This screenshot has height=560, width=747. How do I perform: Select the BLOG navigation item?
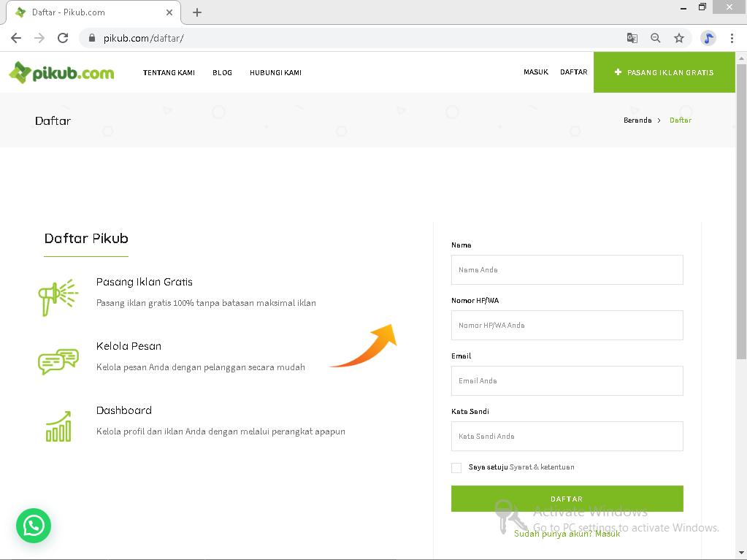coord(222,72)
